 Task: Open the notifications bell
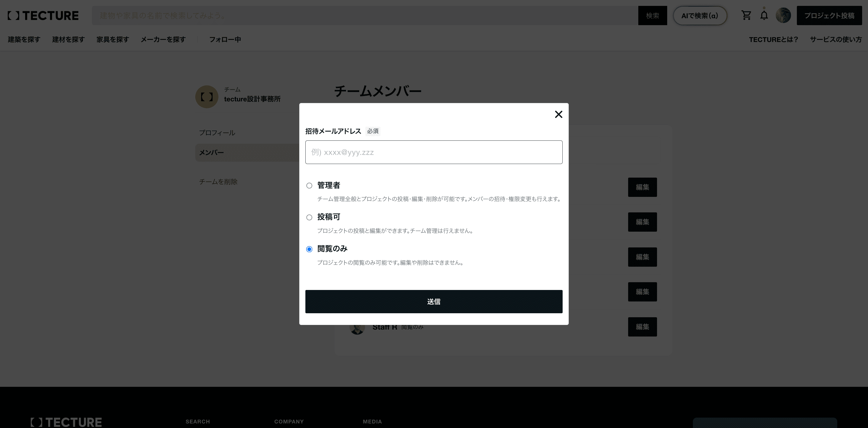[765, 15]
